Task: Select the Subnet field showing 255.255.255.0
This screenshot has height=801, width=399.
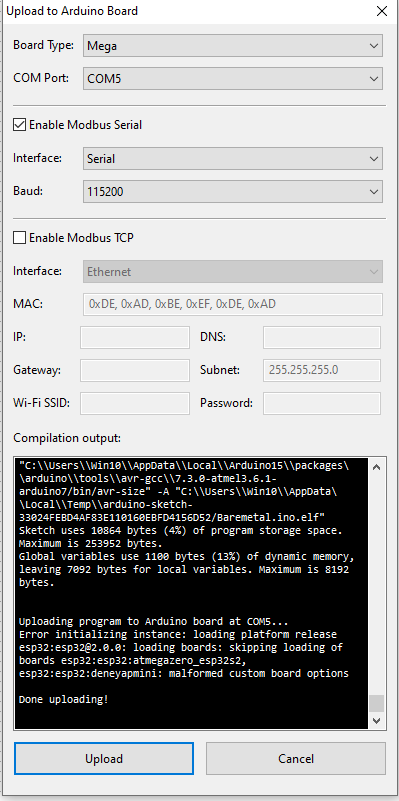Action: (x=322, y=370)
